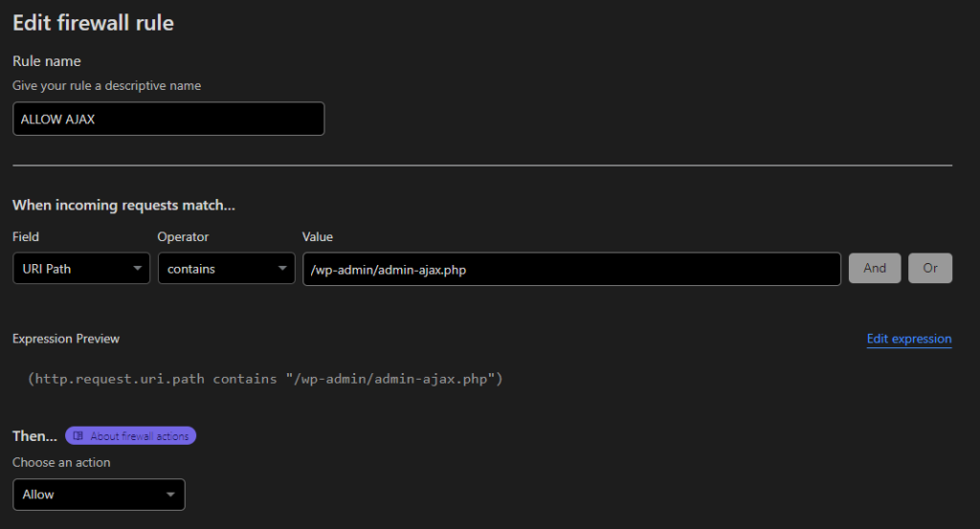Screen dimensions: 980x529
Task: Click the book icon beside About firewall actions
Action: (78, 436)
